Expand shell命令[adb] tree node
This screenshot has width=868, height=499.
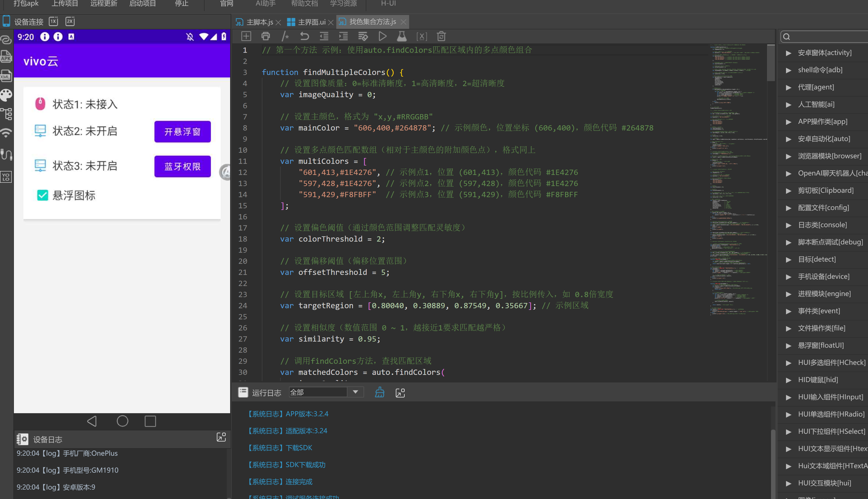(x=789, y=70)
